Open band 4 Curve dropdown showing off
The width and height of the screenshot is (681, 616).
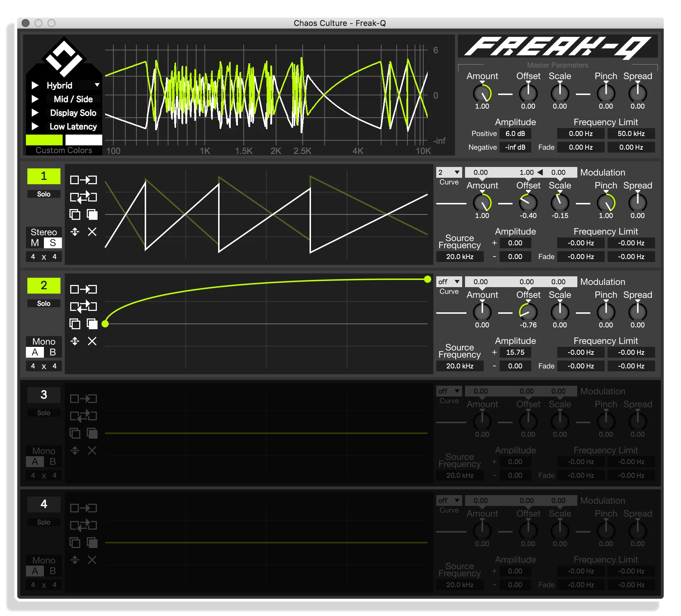pyautogui.click(x=449, y=500)
